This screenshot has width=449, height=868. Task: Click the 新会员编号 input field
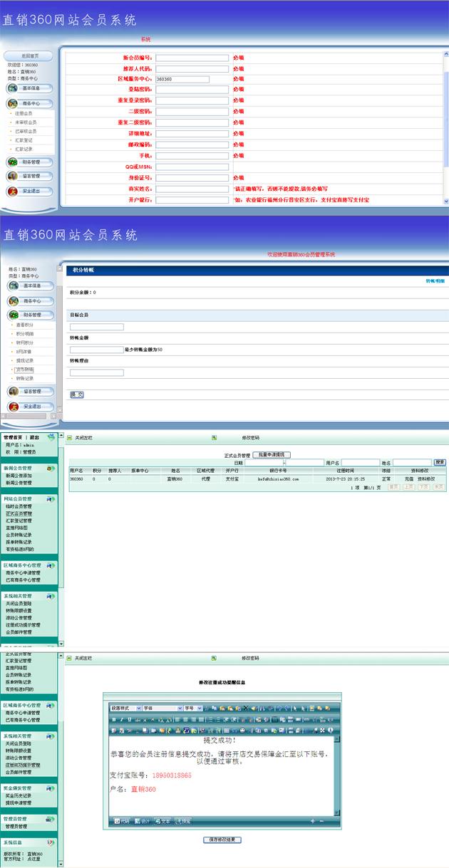click(x=192, y=58)
